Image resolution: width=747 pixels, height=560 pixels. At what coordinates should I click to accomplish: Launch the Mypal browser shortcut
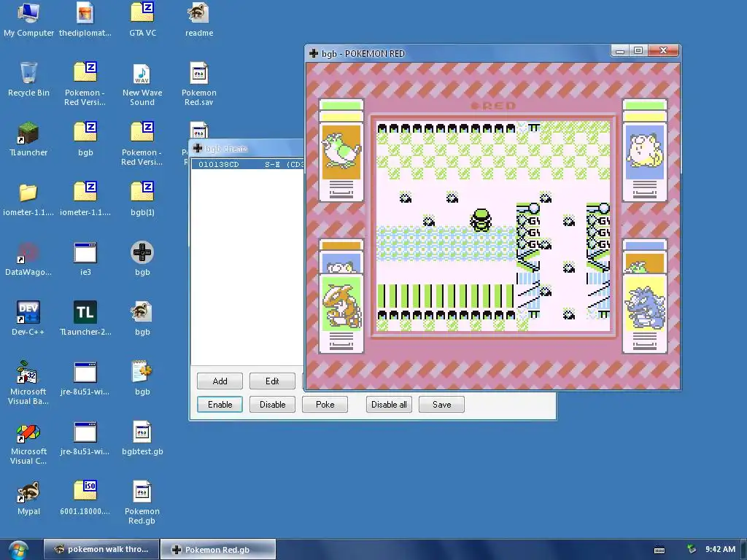(x=28, y=498)
